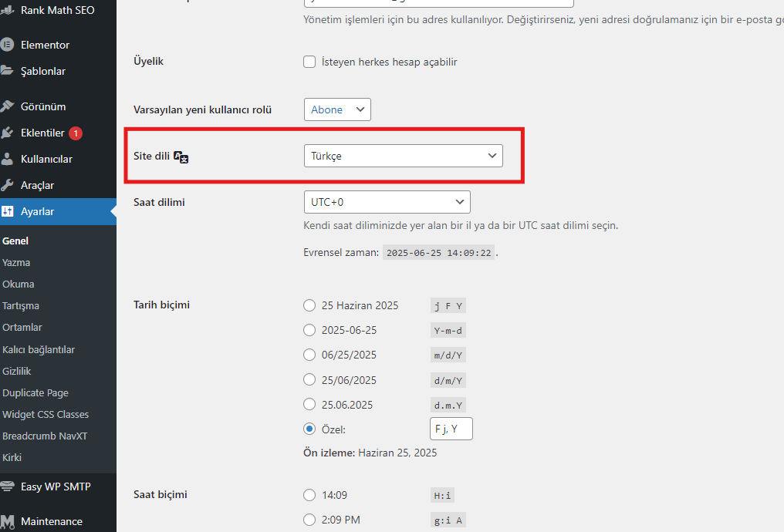The height and width of the screenshot is (532, 784).
Task: Click the Maintenance M icon
Action: [7, 521]
